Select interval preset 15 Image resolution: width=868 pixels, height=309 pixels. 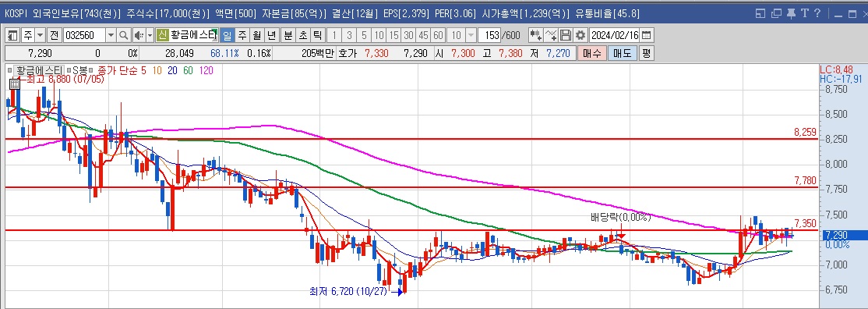393,36
